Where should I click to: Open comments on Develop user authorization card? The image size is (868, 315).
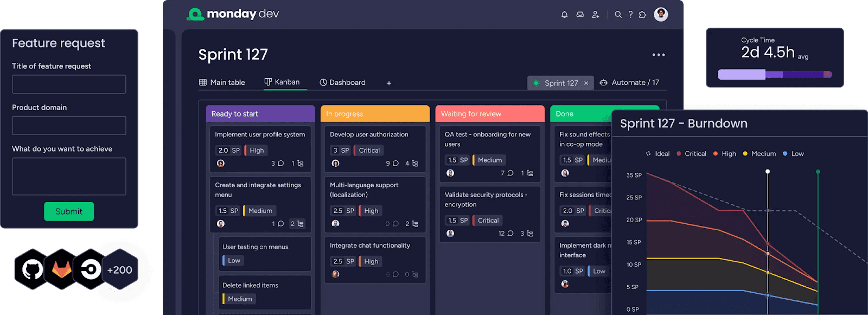click(392, 163)
